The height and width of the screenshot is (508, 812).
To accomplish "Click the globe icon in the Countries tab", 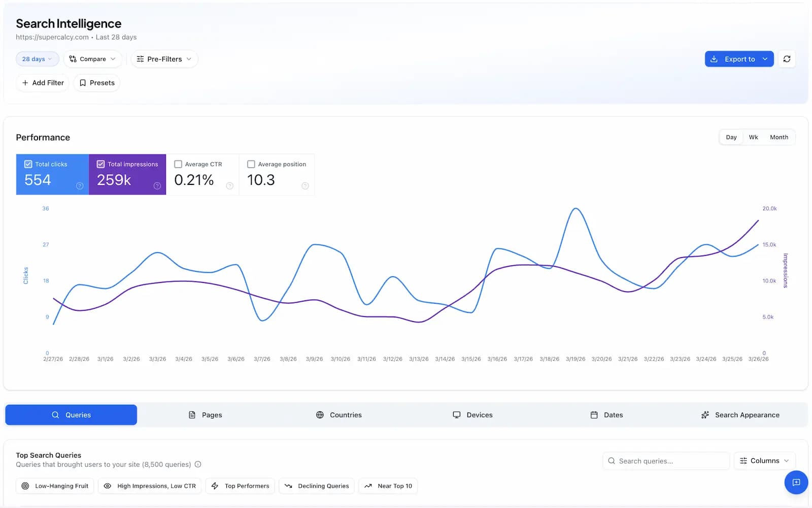I will 320,415.
